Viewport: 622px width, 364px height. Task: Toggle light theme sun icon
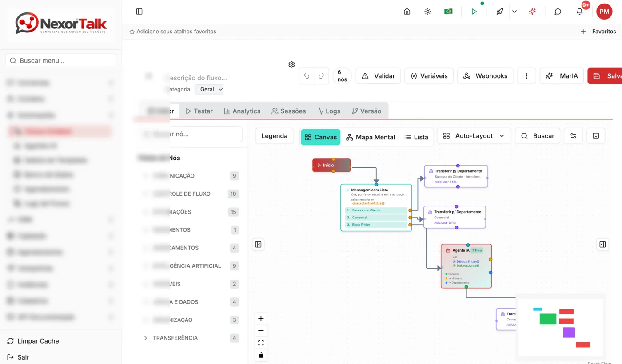[428, 12]
